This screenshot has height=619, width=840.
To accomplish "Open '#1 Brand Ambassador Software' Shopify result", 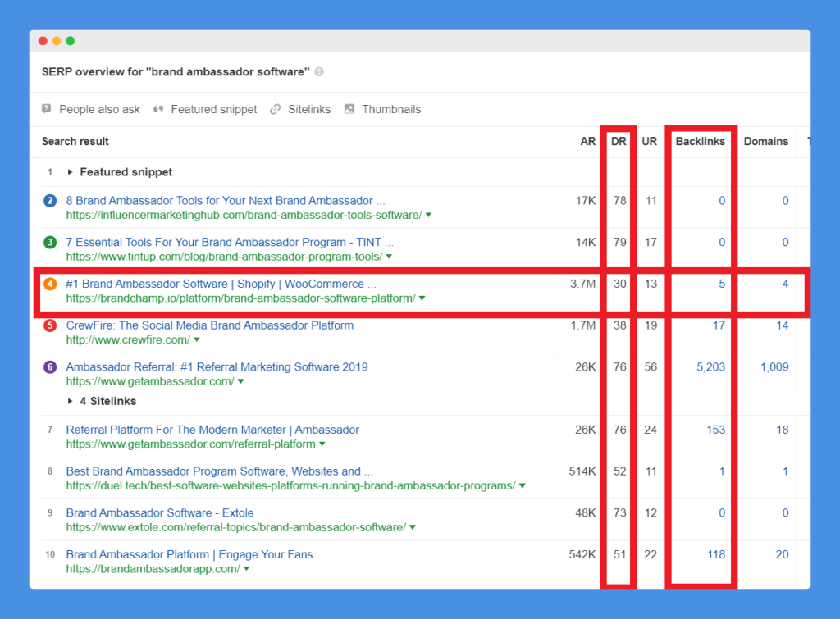I will coord(221,284).
